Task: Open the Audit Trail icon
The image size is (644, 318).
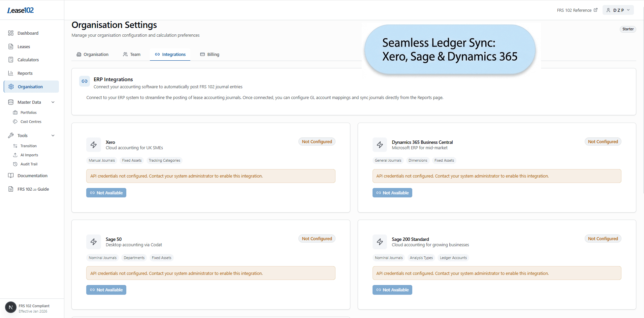Action: pos(15,164)
